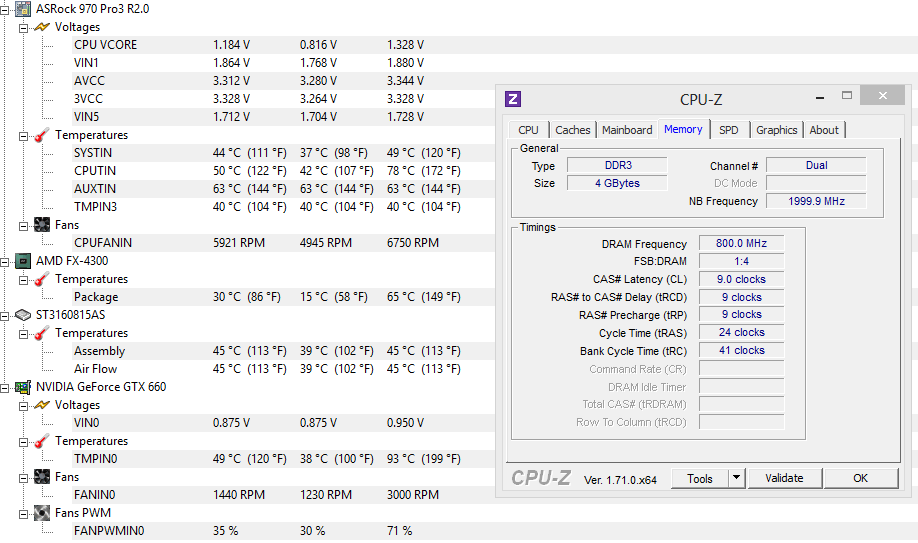Collapse the AMD FX-4300 node
Image resolution: width=918 pixels, height=543 pixels.
[x=5, y=262]
